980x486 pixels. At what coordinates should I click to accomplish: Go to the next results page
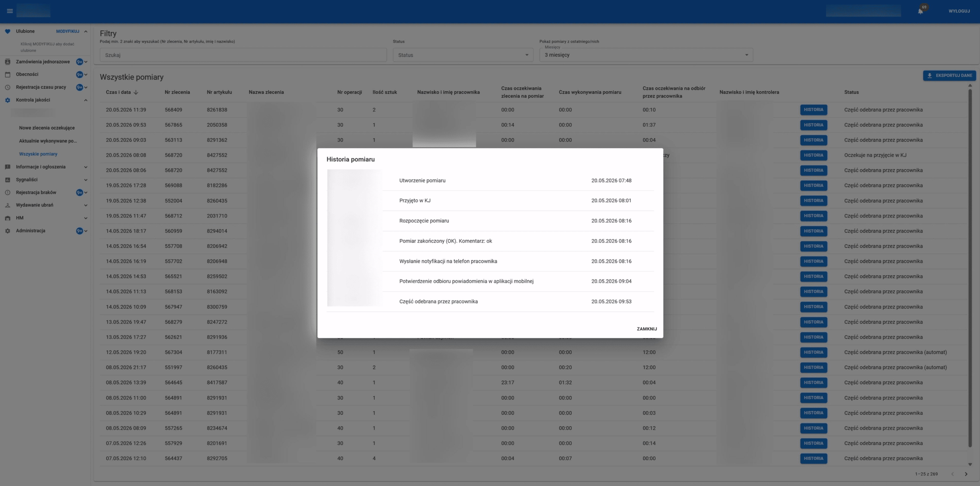(x=966, y=474)
